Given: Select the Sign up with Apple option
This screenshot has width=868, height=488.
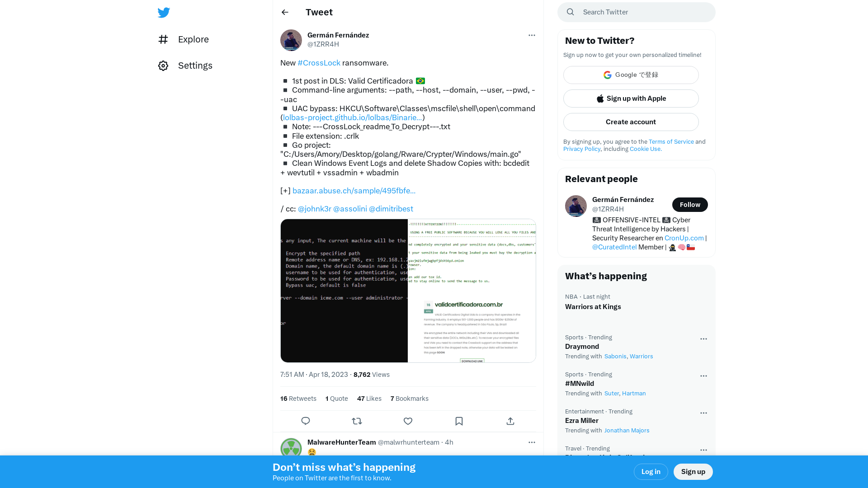Looking at the screenshot, I should (x=631, y=99).
